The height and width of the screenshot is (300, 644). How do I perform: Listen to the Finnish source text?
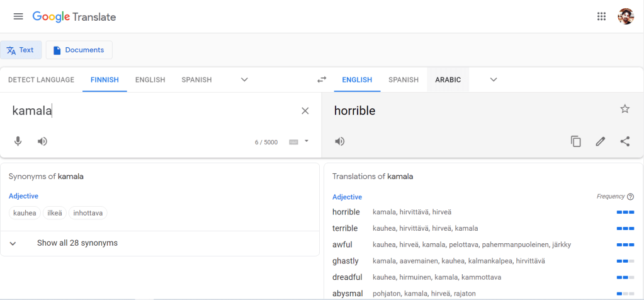tap(42, 141)
